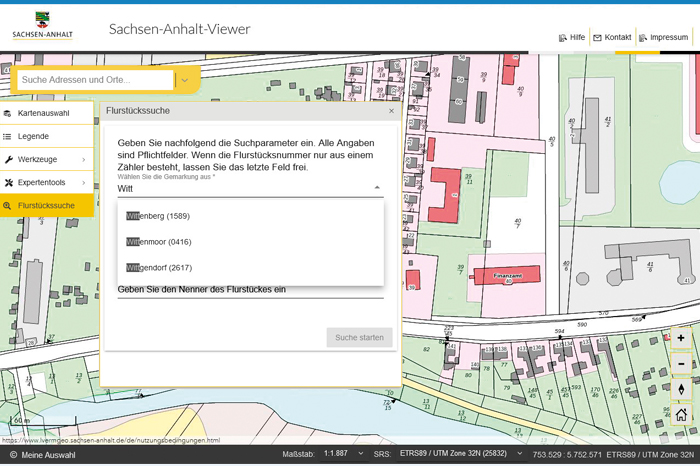Click the Meine Auswahl circle icon
This screenshot has height=466, width=700.
13,455
